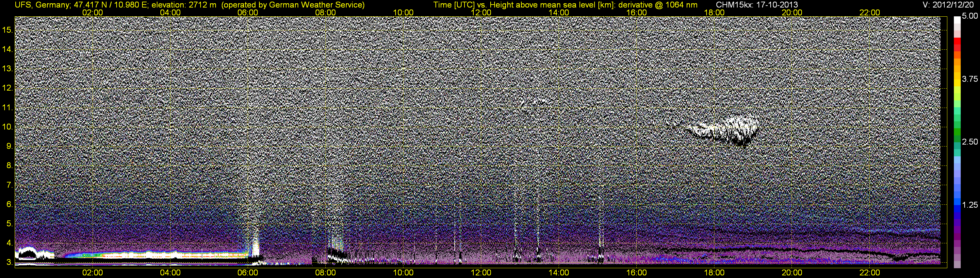Viewport: 980px width, 278px height.
Task: Click the height axis label '9.'
Action: pos(9,146)
